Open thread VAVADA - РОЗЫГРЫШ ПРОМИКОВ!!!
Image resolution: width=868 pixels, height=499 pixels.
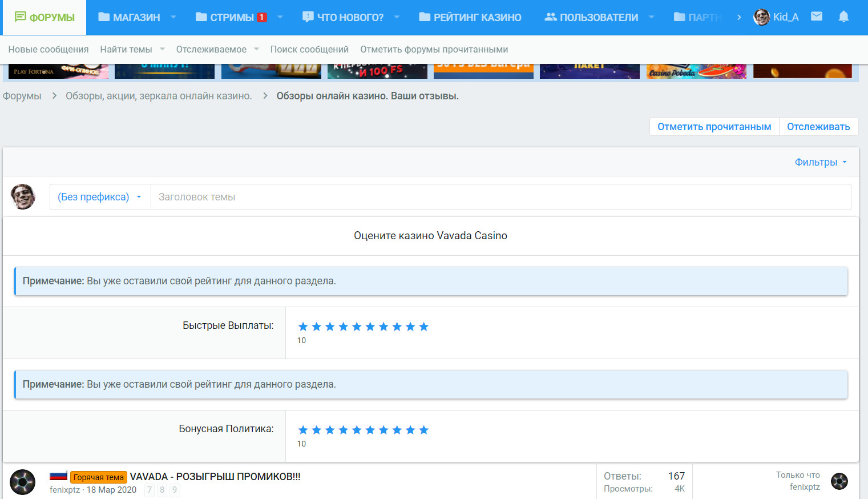pyautogui.click(x=215, y=476)
